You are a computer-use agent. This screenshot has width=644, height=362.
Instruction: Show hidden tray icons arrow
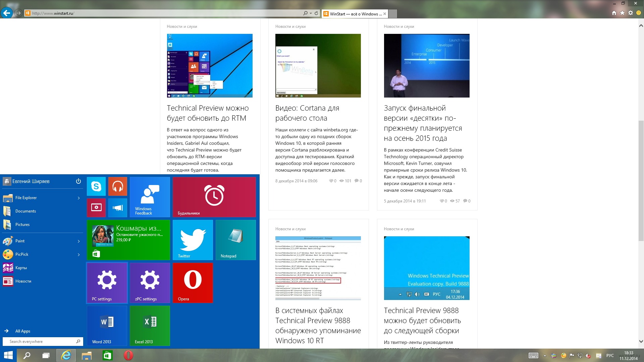(545, 356)
